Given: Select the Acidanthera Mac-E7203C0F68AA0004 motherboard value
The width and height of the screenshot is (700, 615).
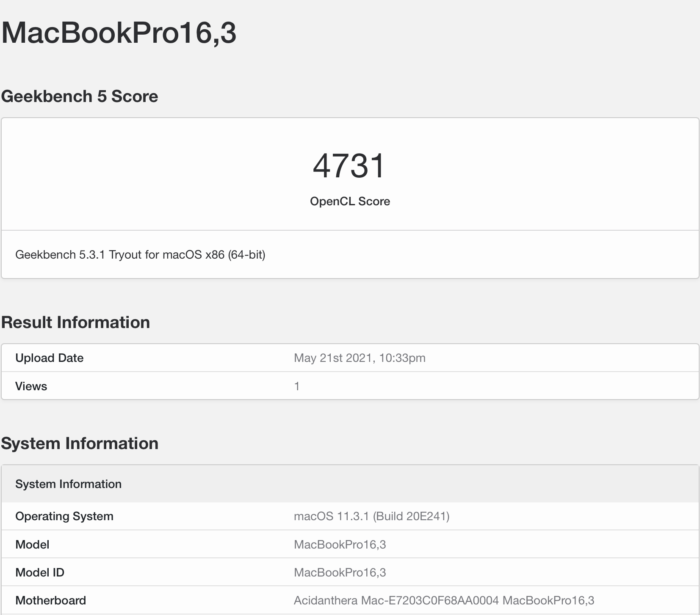Looking at the screenshot, I should tap(444, 601).
